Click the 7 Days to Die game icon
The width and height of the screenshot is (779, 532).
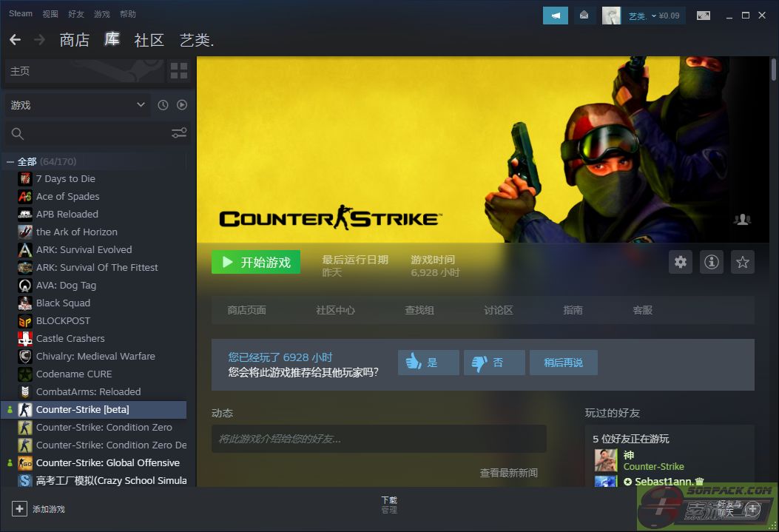pos(25,179)
